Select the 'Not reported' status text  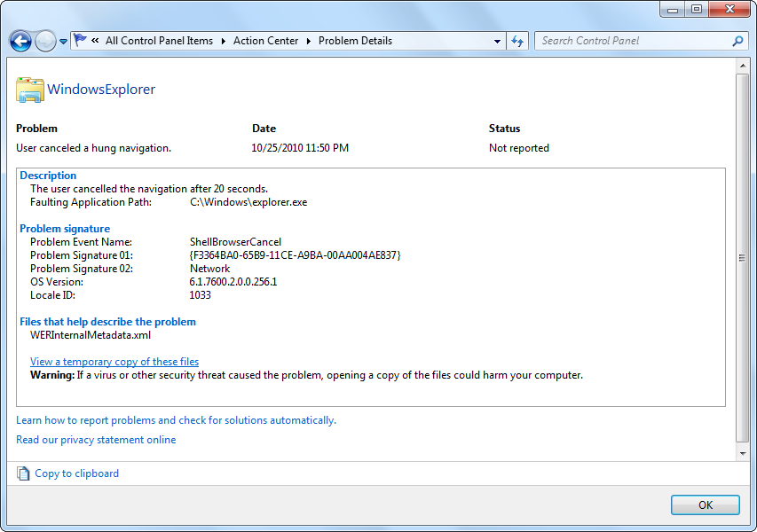coord(519,148)
